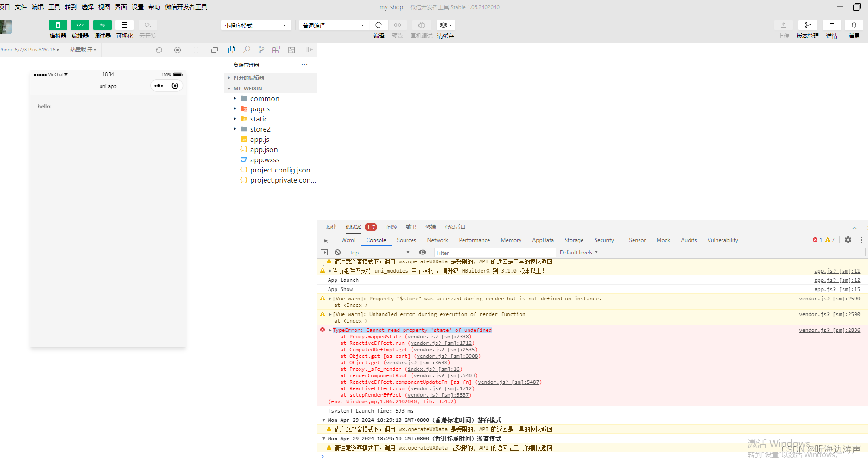Switch to the Sources tab
Image resolution: width=868 pixels, height=458 pixels.
[x=406, y=240]
